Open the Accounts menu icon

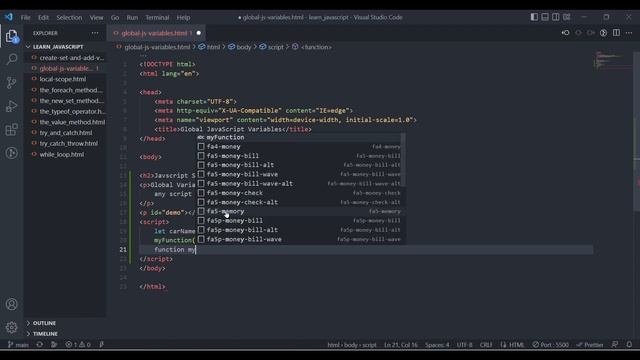pyautogui.click(x=11, y=304)
